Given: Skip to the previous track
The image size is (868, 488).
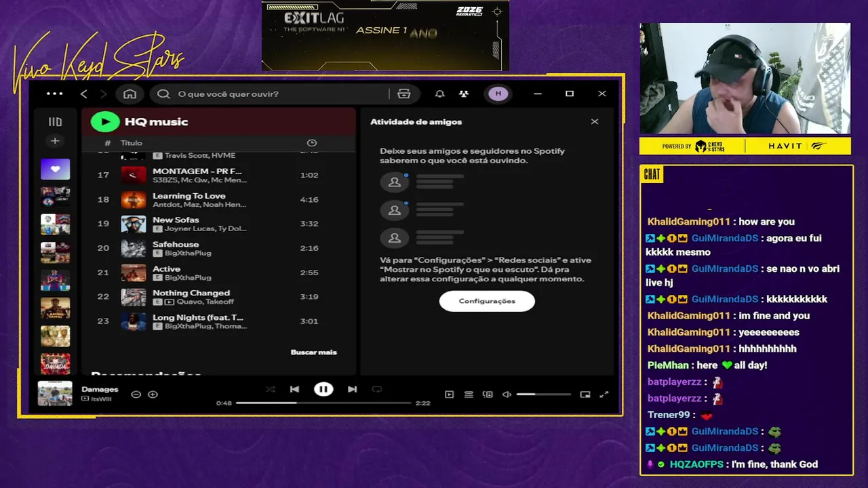Looking at the screenshot, I should (294, 389).
